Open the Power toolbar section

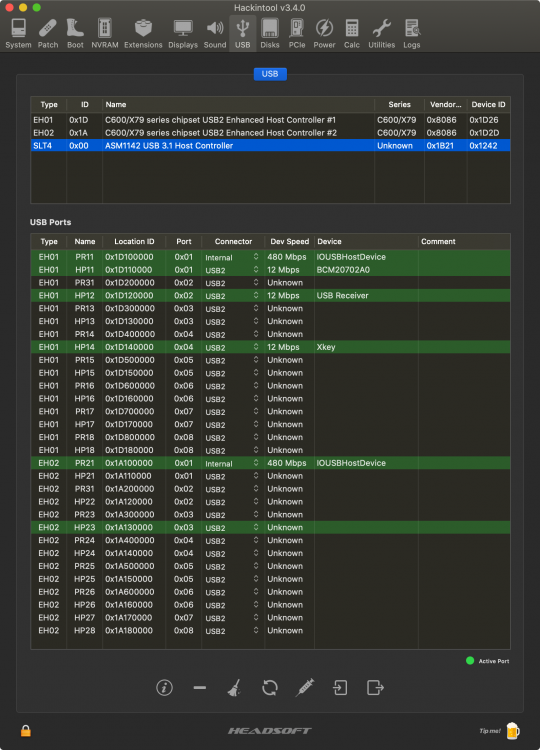pyautogui.click(x=324, y=33)
